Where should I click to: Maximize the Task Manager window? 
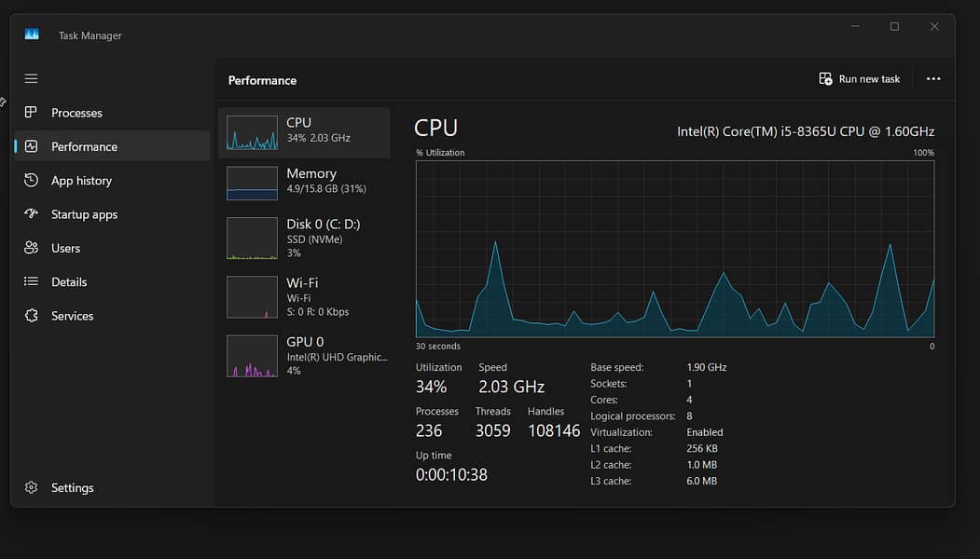(x=894, y=27)
